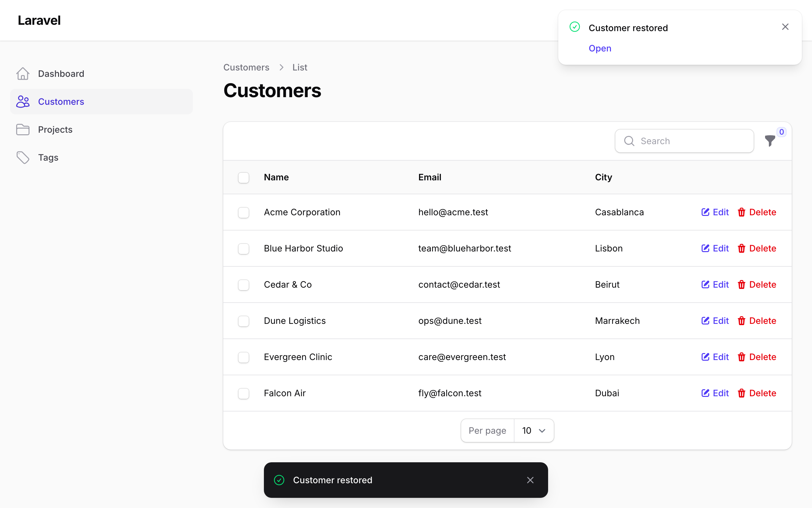Click the trash icon for Blue Harbor Studio

[x=742, y=248]
